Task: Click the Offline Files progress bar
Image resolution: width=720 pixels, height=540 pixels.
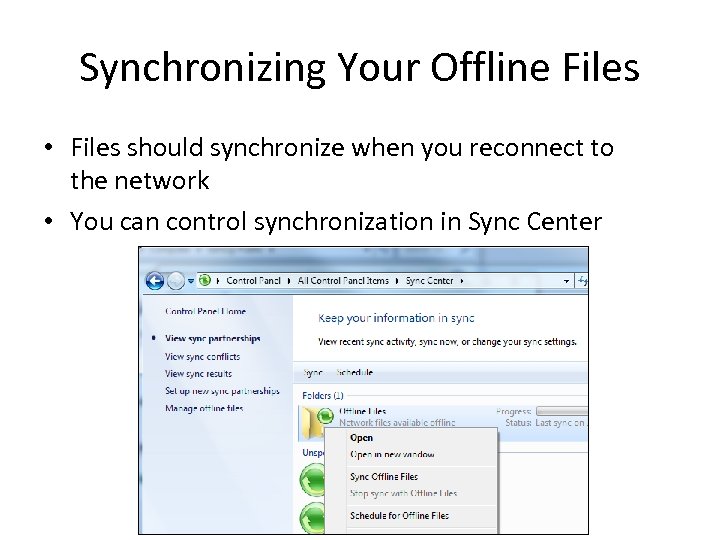Action: click(562, 411)
